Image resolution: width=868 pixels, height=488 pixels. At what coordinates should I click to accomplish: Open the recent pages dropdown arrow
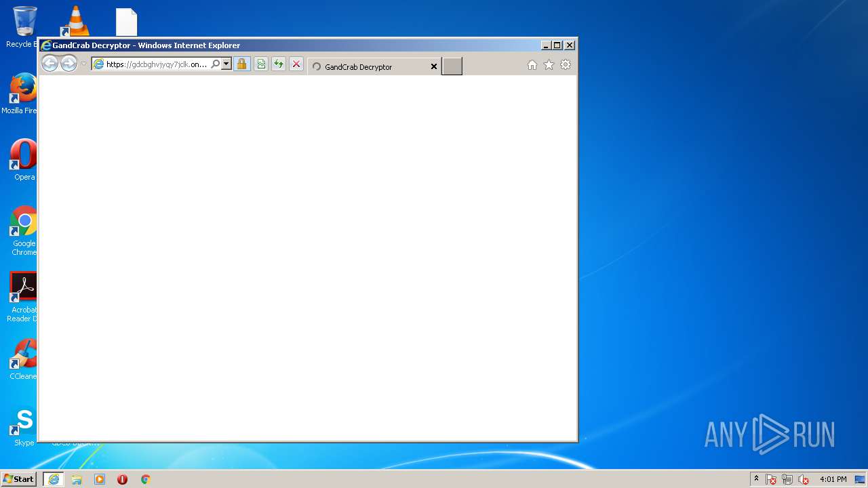click(83, 64)
